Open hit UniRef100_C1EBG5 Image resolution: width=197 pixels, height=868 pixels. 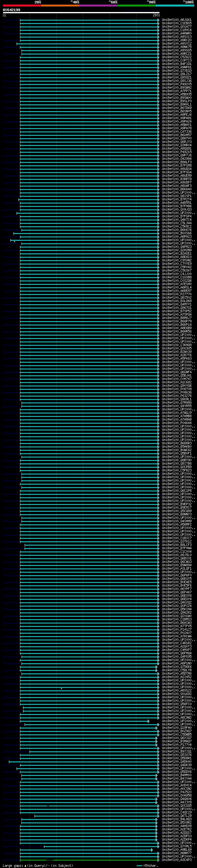pyautogui.click(x=177, y=23)
